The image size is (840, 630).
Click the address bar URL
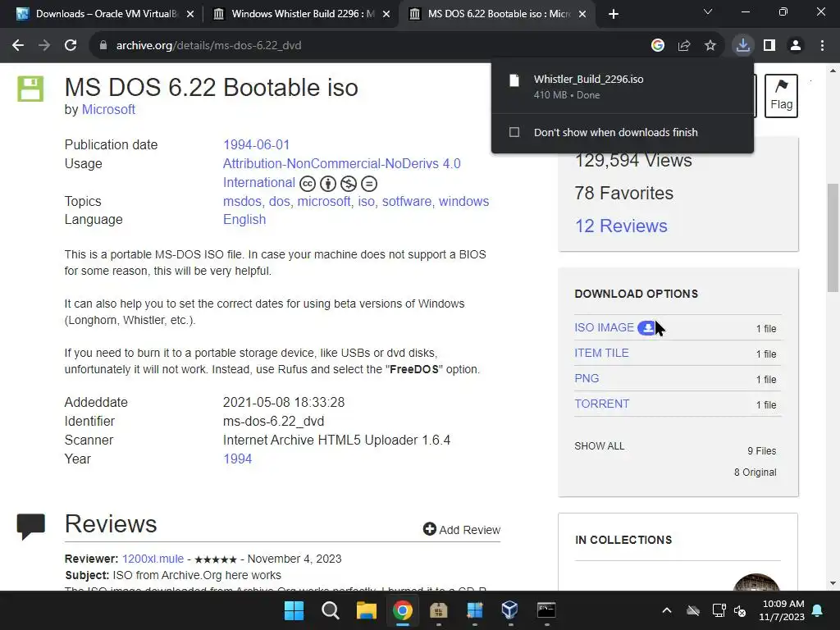click(x=209, y=46)
